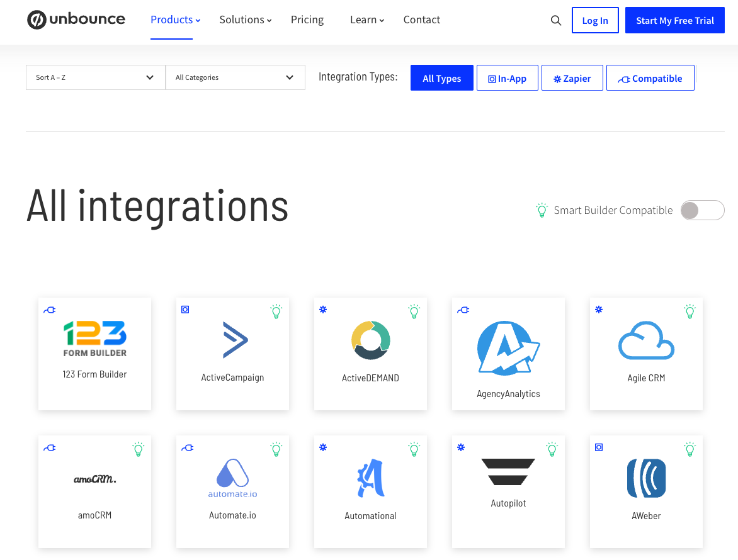738x560 pixels.
Task: Filter by Zapier integrations
Action: pos(572,78)
